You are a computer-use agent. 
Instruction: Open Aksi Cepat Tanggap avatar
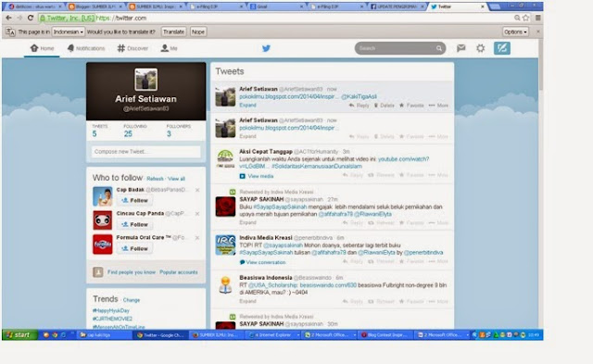click(225, 158)
